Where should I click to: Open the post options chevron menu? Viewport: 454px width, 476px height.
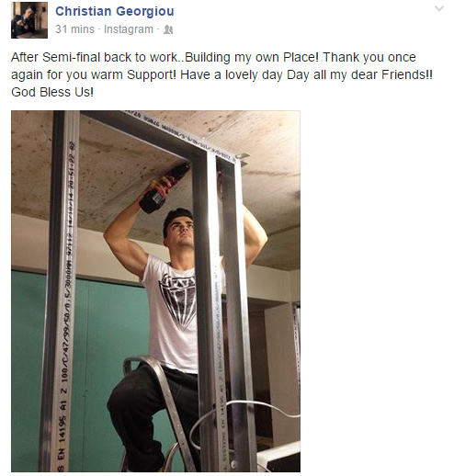[x=439, y=8]
